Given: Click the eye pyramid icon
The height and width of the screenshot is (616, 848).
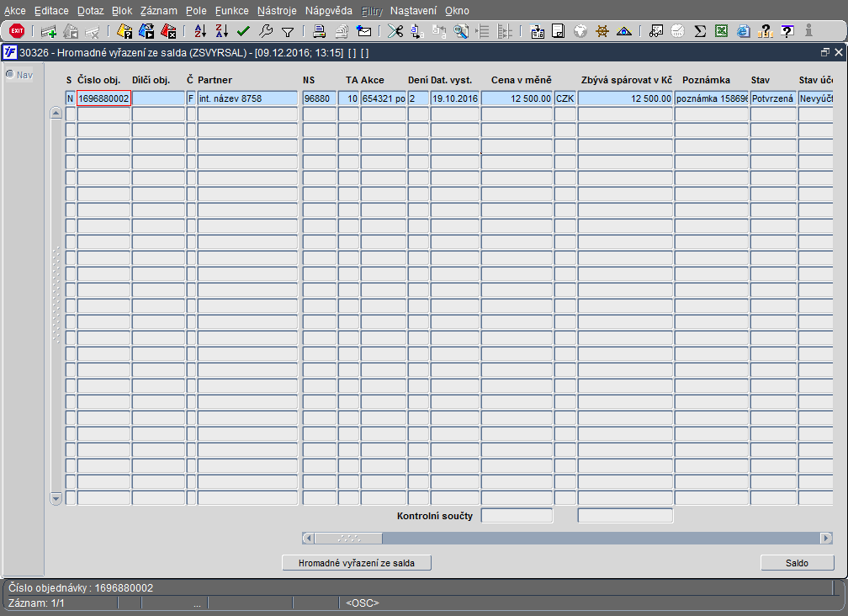Looking at the screenshot, I should [x=624, y=31].
